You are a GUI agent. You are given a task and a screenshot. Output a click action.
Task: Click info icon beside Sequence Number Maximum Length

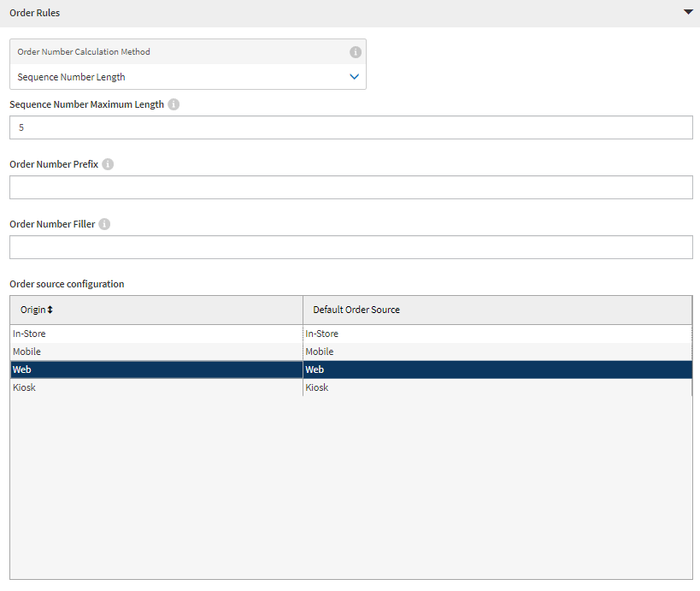[174, 104]
